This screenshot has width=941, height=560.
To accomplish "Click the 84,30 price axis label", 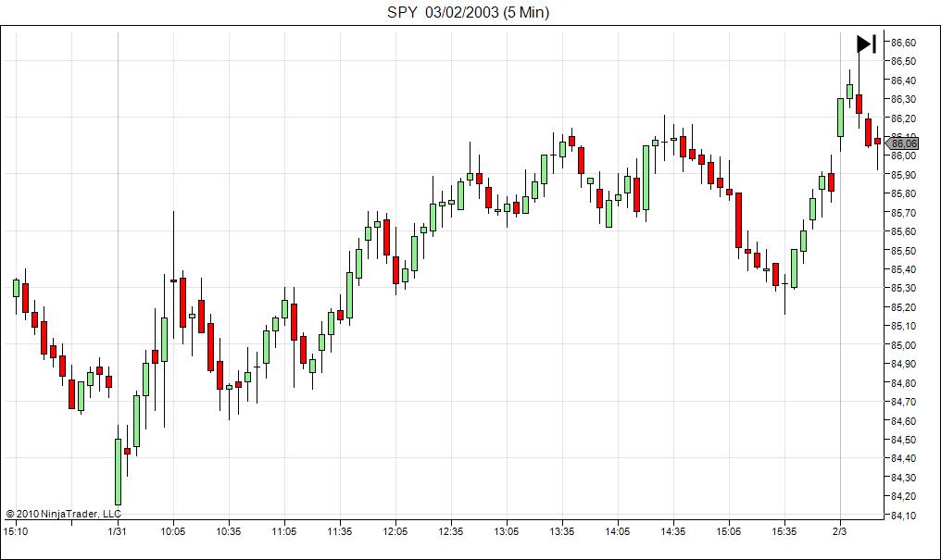I will tap(903, 478).
